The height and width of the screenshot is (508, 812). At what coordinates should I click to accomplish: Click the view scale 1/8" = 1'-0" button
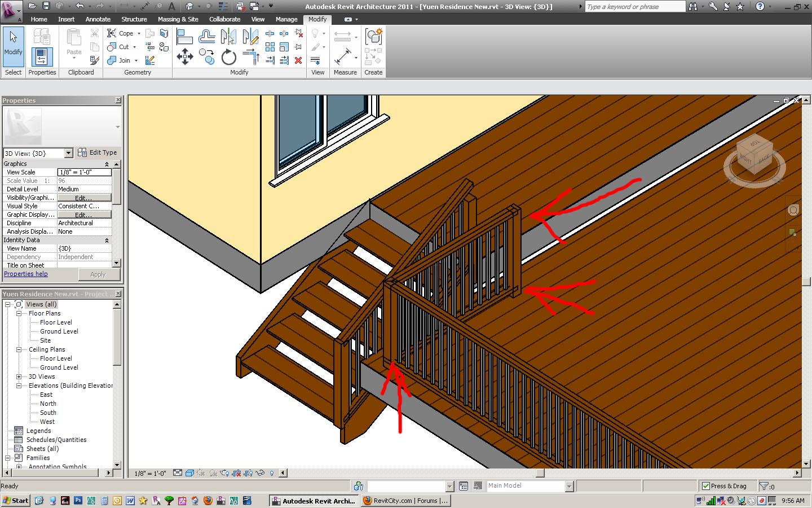[x=150, y=474]
